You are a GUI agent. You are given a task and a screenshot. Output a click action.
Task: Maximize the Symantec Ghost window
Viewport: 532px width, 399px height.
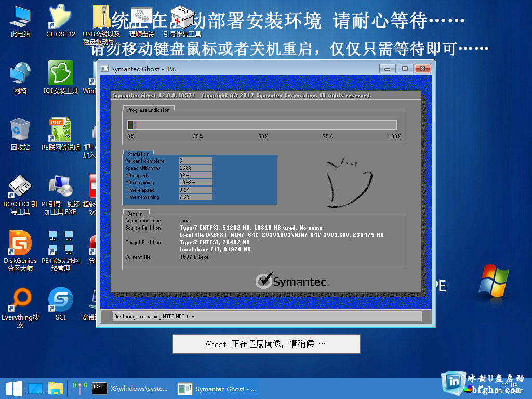405,69
